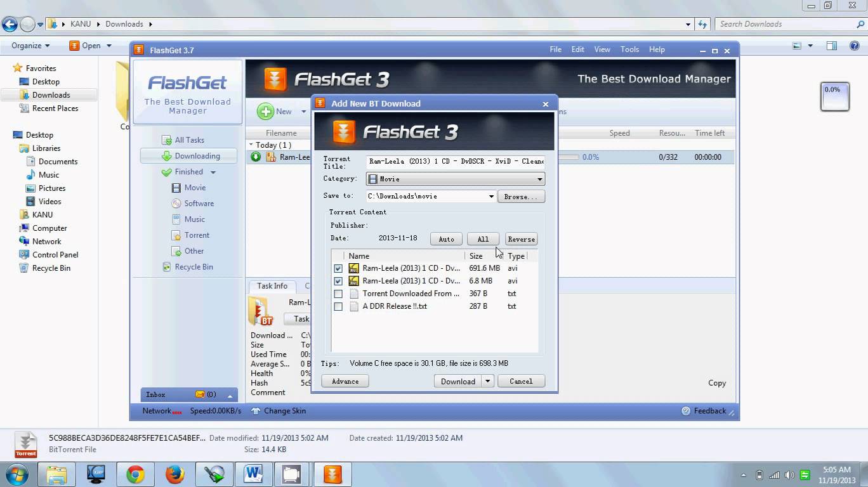868x487 pixels.
Task: Open the File menu in FlashGet
Action: tap(556, 49)
